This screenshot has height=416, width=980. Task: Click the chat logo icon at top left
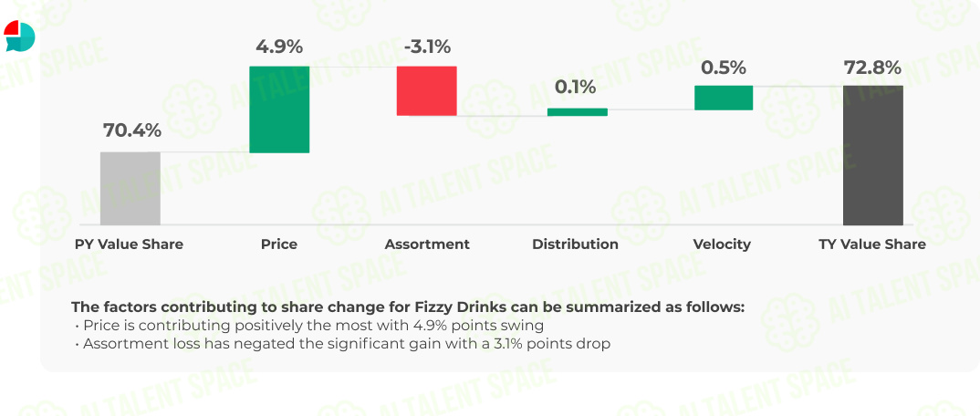click(19, 36)
